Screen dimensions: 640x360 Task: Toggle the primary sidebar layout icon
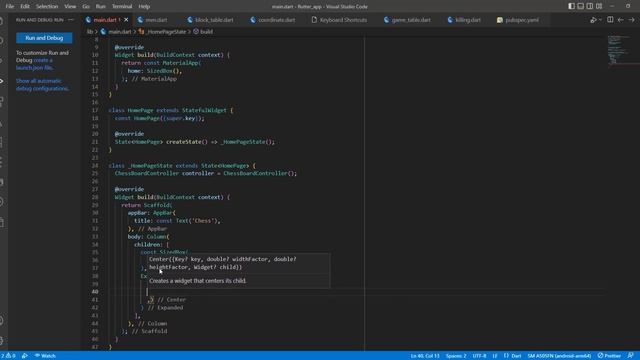[x=571, y=6]
